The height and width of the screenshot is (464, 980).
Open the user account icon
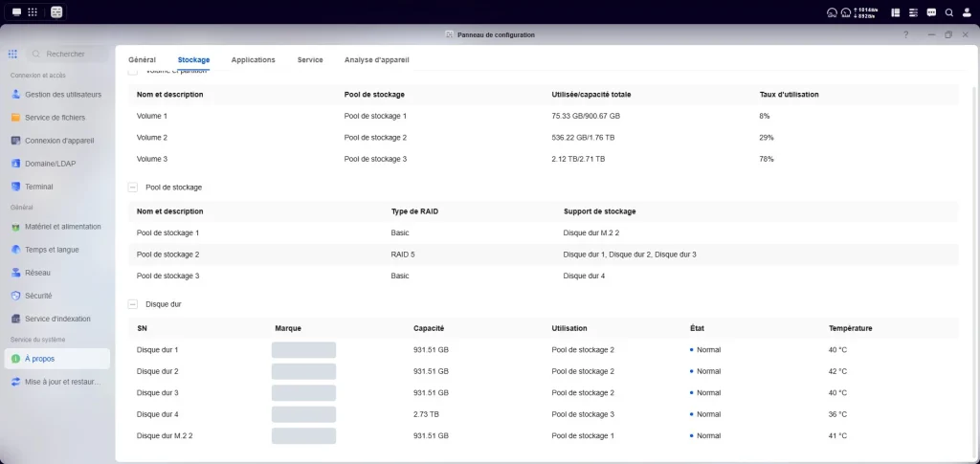coord(967,12)
